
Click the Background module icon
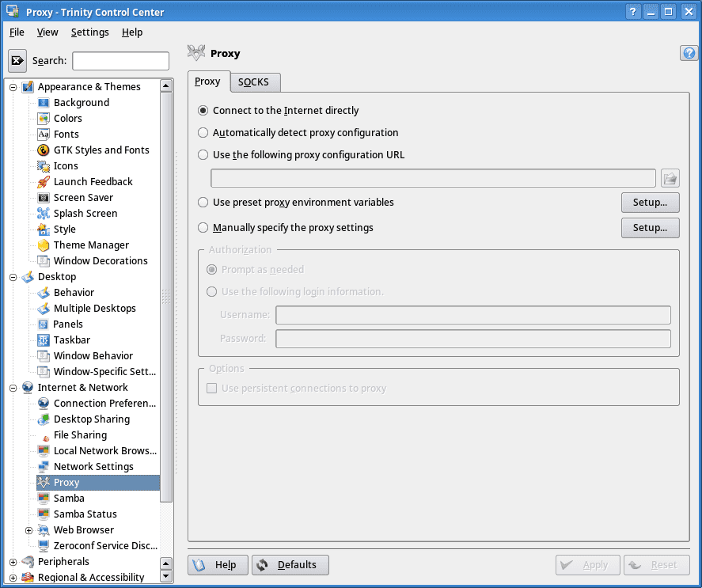[44, 103]
